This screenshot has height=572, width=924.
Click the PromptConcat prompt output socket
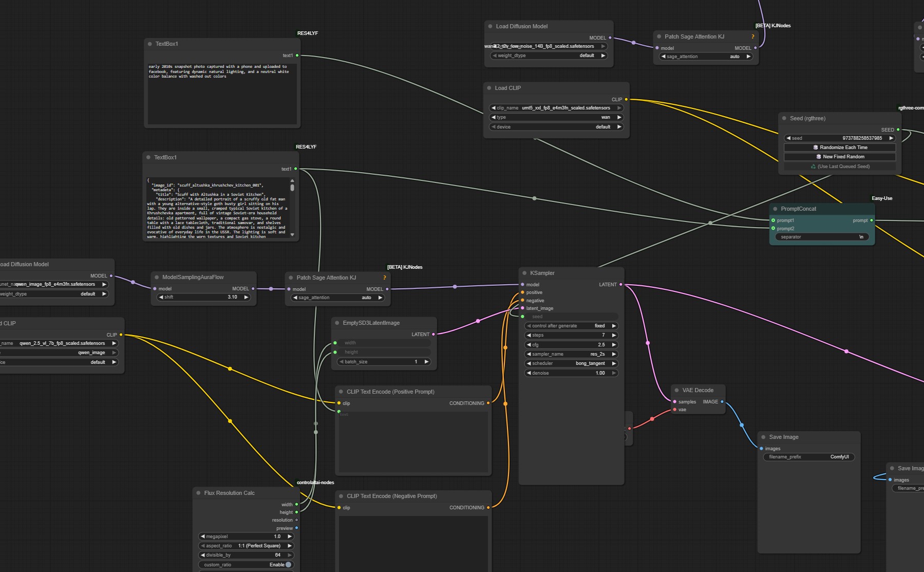point(872,220)
